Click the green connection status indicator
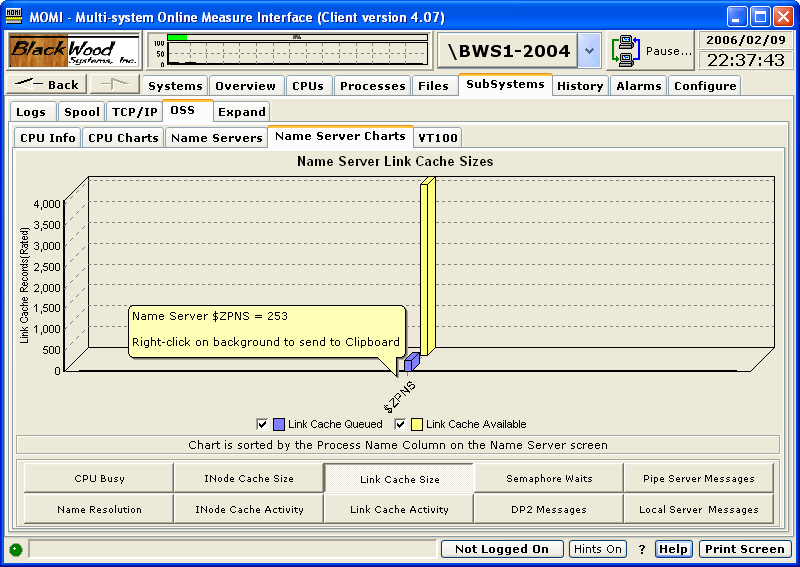The image size is (800, 567). pyautogui.click(x=16, y=549)
